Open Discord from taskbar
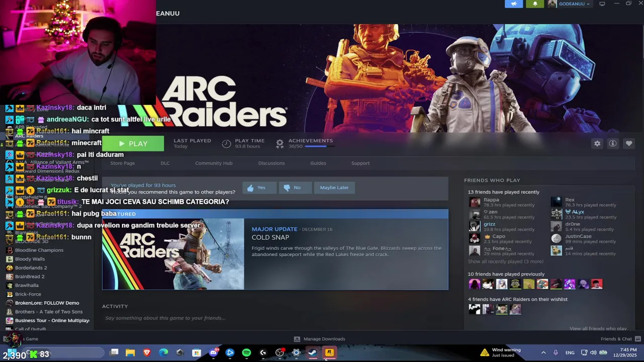 (x=213, y=353)
